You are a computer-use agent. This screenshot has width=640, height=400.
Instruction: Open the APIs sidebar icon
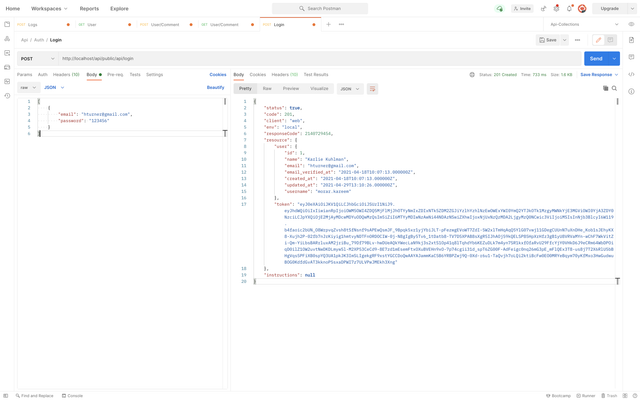pyautogui.click(x=7, y=39)
